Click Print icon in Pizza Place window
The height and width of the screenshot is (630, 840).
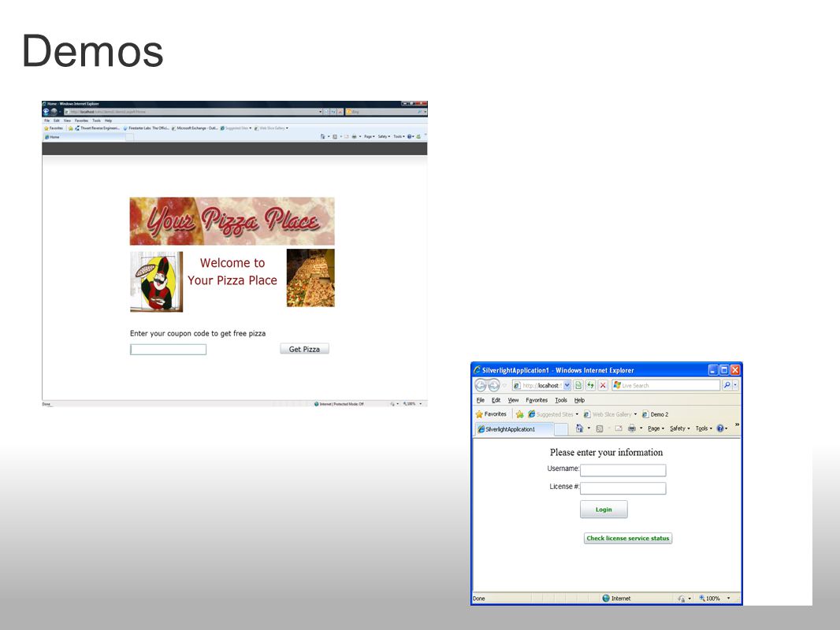tap(354, 136)
